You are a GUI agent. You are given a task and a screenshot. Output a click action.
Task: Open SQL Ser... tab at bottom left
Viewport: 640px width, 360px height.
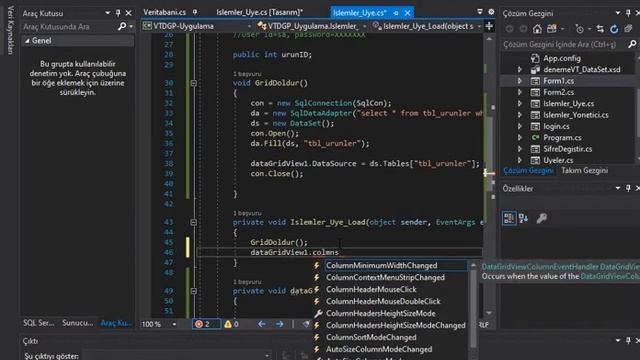point(38,323)
